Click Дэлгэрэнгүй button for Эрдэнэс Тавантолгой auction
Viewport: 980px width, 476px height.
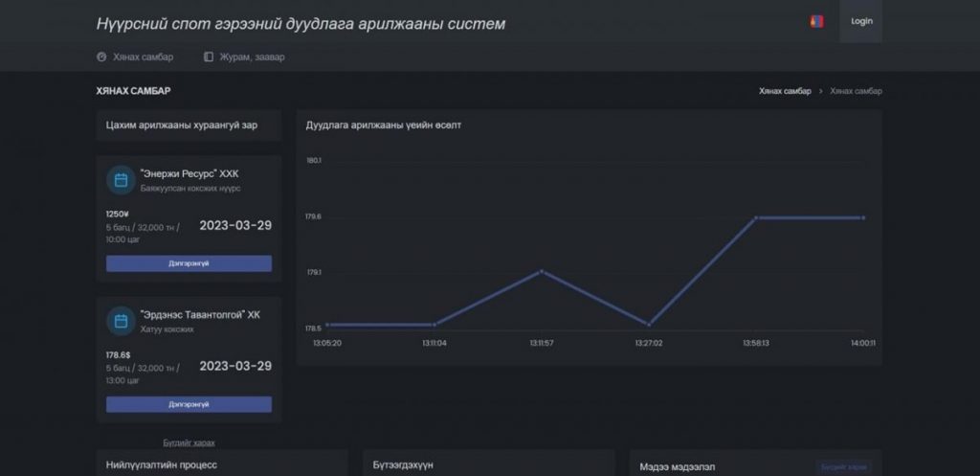(189, 404)
